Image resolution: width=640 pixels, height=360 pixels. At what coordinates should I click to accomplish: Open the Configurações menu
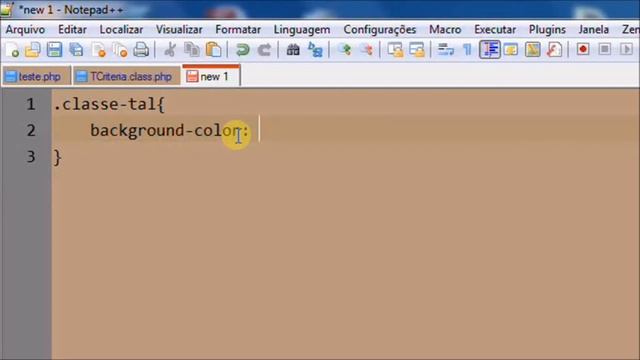pyautogui.click(x=380, y=29)
